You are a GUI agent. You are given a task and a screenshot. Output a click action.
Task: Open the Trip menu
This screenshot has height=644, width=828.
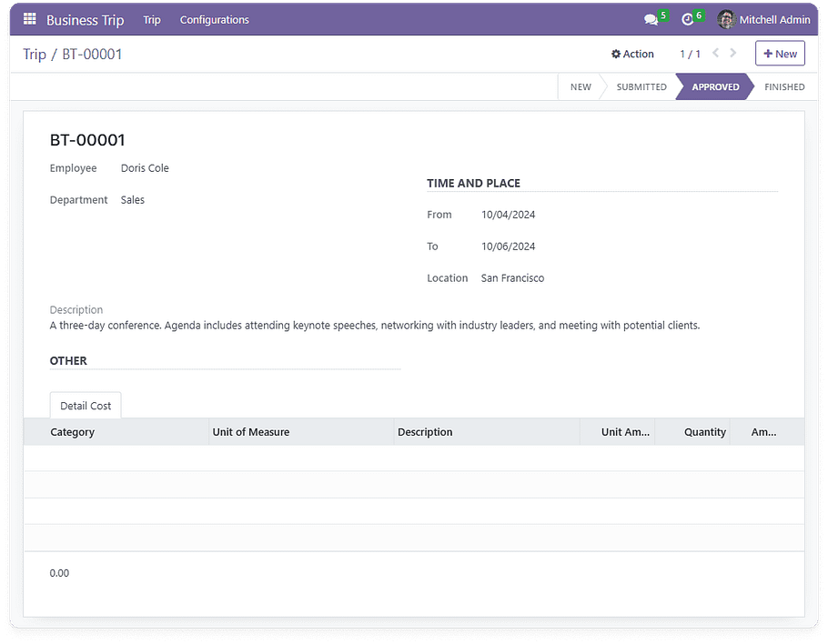point(152,20)
